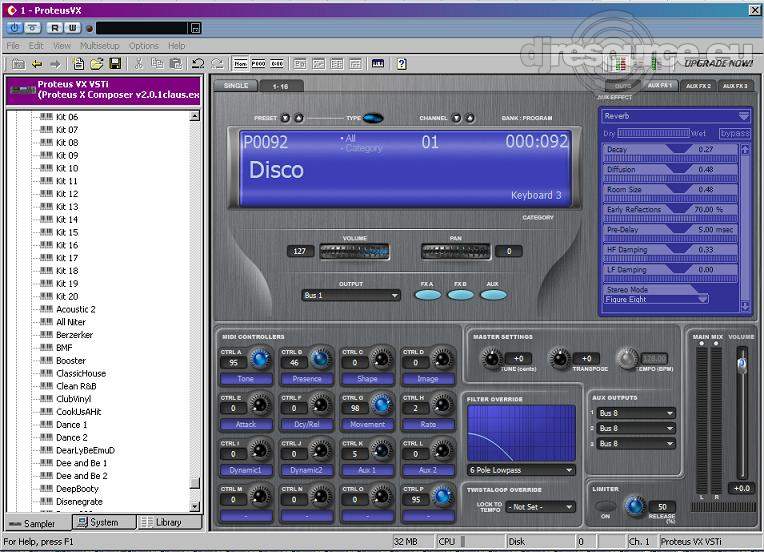This screenshot has width=764, height=552.
Task: Switch to the AUX FX 2 tab
Action: pyautogui.click(x=698, y=86)
